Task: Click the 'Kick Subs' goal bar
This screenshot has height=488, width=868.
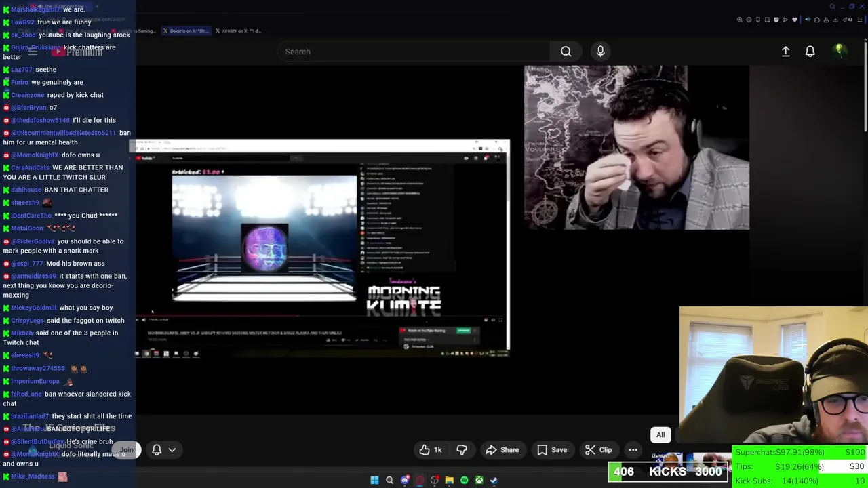Action: click(x=800, y=481)
